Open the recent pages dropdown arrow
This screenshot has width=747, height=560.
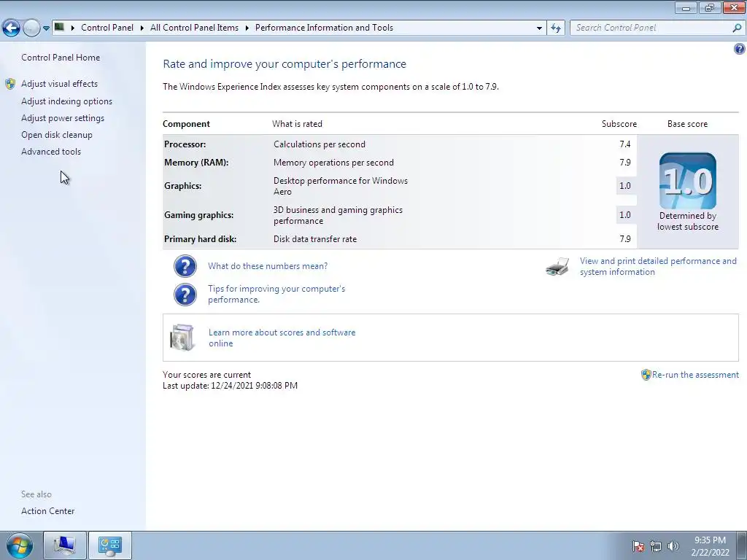coord(46,28)
